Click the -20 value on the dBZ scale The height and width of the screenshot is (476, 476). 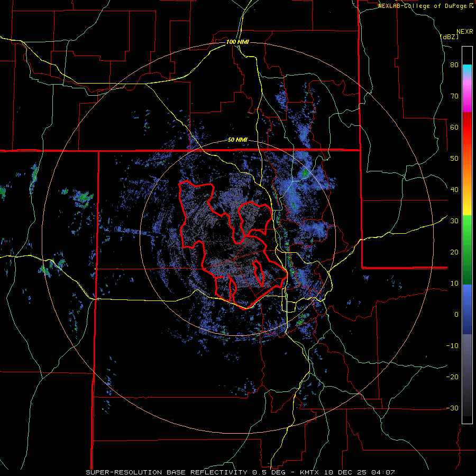pos(452,377)
